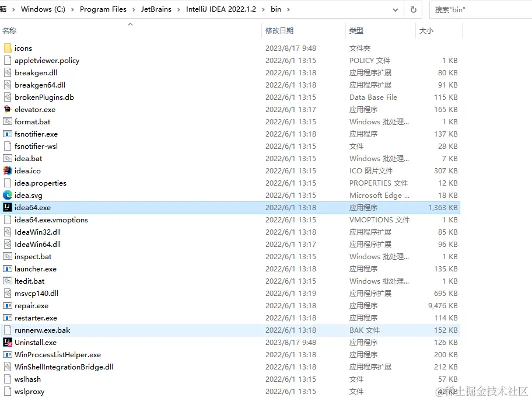
Task: Click the IdeaWin64.dll file icon
Action: coord(8,244)
